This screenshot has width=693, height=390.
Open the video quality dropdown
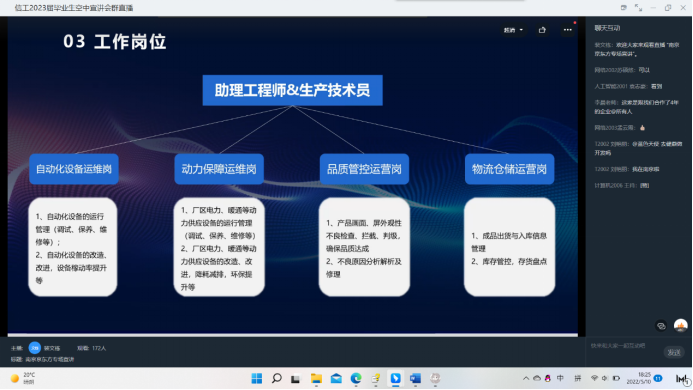[513, 30]
